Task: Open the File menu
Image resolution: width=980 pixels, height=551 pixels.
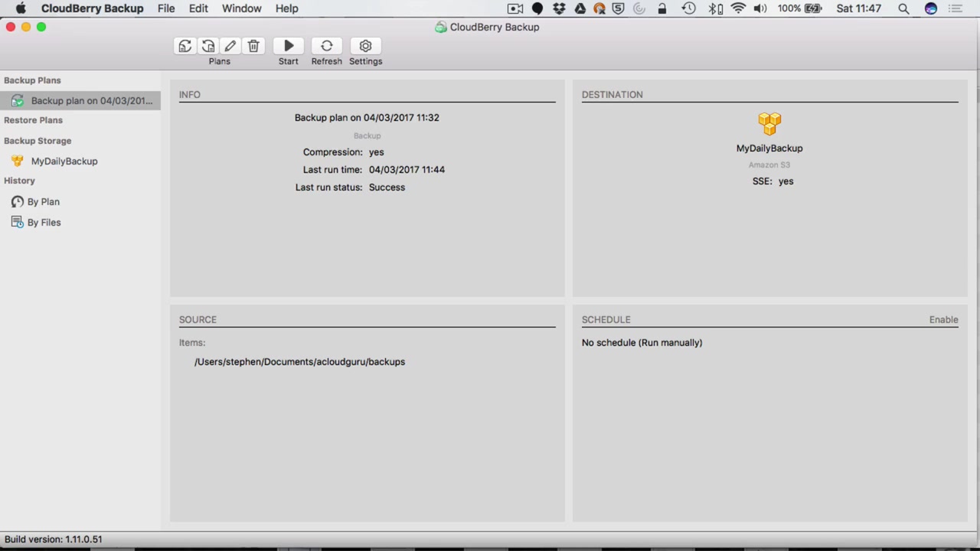Action: coord(166,8)
